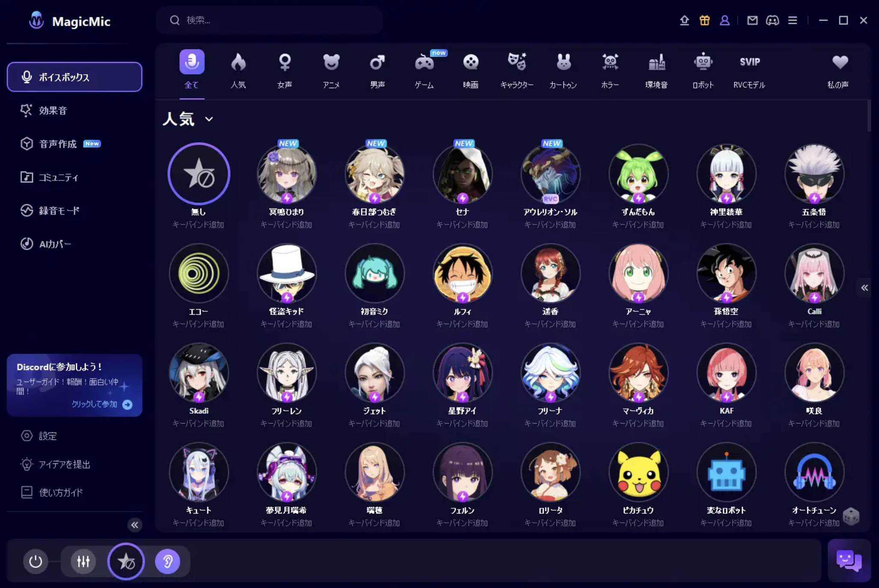
Task: Click the vertical scrollbar of voice list
Action: tap(869, 116)
